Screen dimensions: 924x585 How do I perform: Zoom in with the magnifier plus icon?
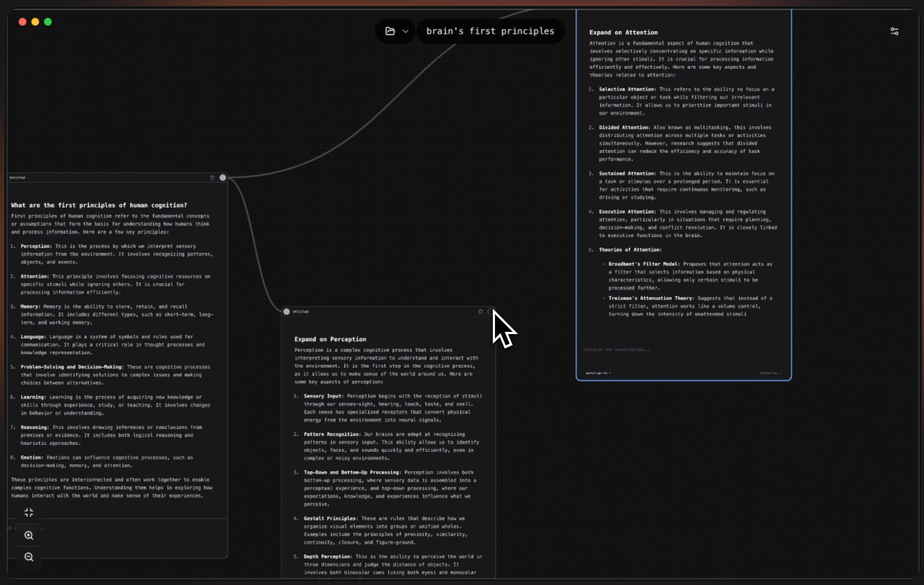pos(29,535)
